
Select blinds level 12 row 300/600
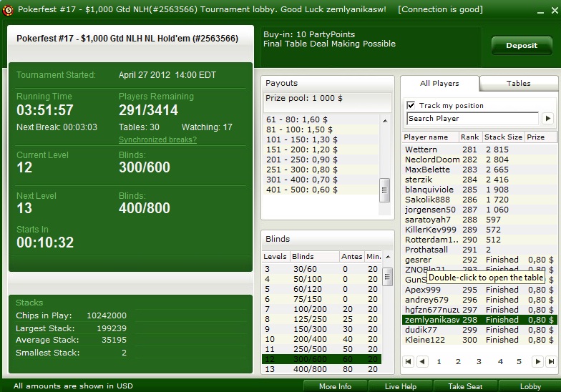(x=322, y=359)
